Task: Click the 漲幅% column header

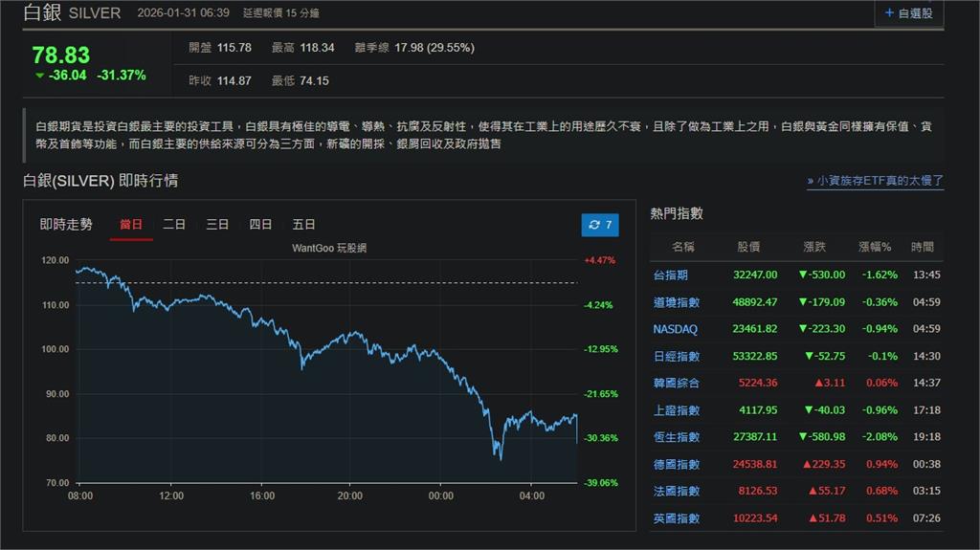Action: click(875, 247)
